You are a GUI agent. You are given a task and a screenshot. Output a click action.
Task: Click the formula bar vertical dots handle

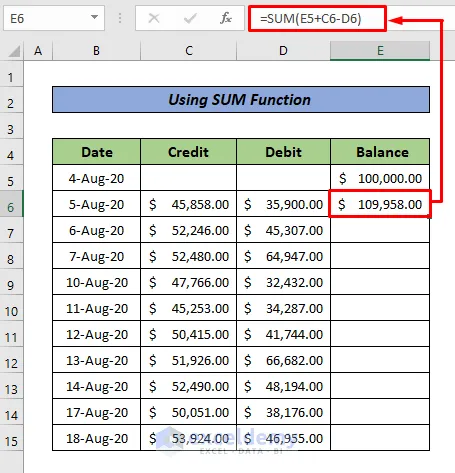point(120,18)
